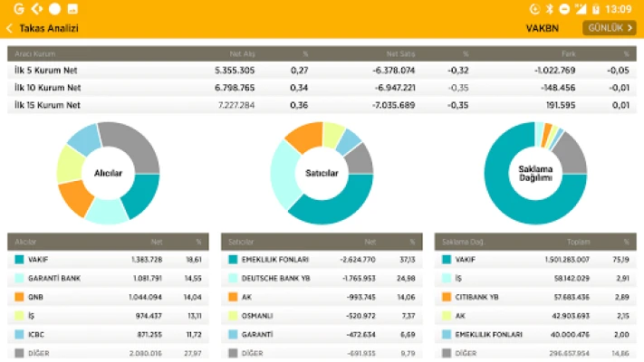This screenshot has width=644, height=362.
Task: Sort by the Fark column header
Action: (x=568, y=53)
